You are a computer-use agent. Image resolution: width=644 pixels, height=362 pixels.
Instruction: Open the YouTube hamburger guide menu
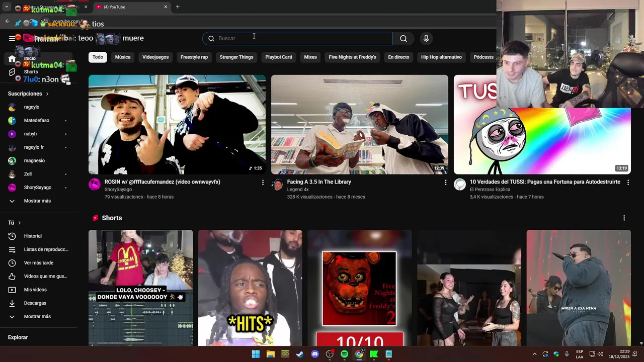(12, 38)
